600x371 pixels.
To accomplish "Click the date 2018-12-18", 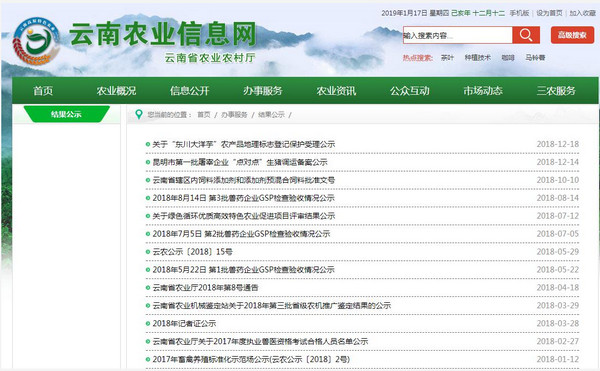I will (x=558, y=144).
